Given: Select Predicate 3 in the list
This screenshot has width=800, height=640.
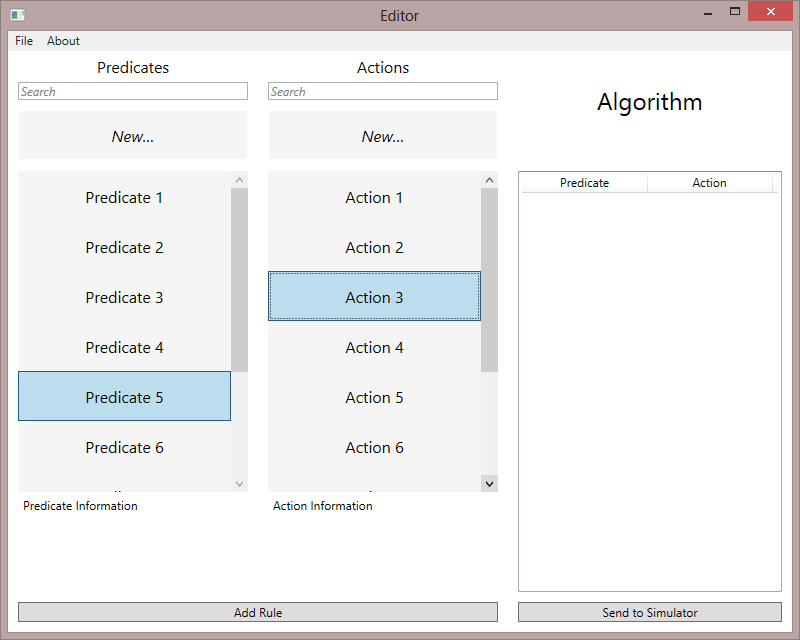Looking at the screenshot, I should (125, 297).
